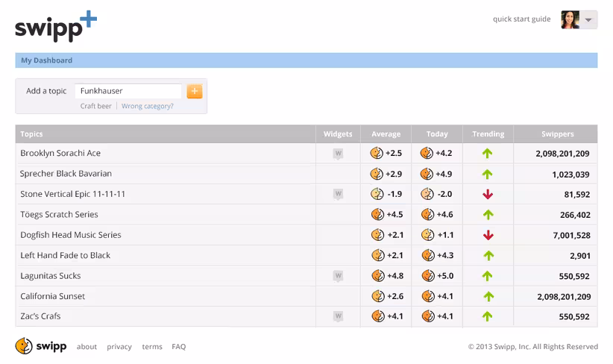Open the Dogfish Head Music Series topic
Image resolution: width=613 pixels, height=364 pixels.
pos(71,235)
